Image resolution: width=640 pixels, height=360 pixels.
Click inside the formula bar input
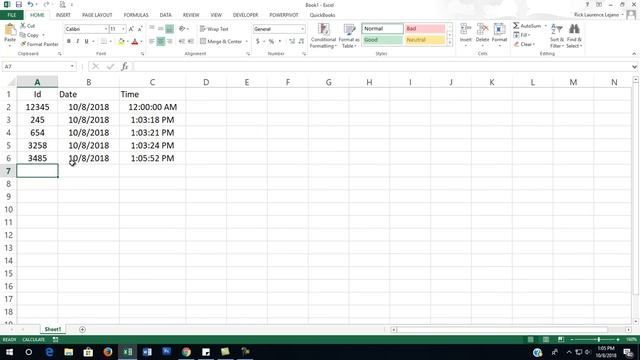click(382, 67)
